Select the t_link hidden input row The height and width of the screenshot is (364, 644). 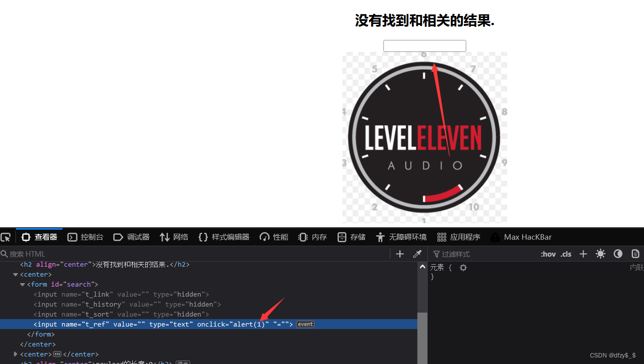[209, 295]
